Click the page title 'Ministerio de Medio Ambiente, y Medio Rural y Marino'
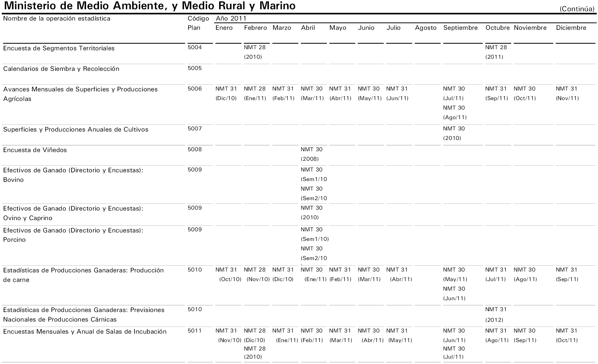Viewport: 598px width, 364px height. (x=150, y=6)
